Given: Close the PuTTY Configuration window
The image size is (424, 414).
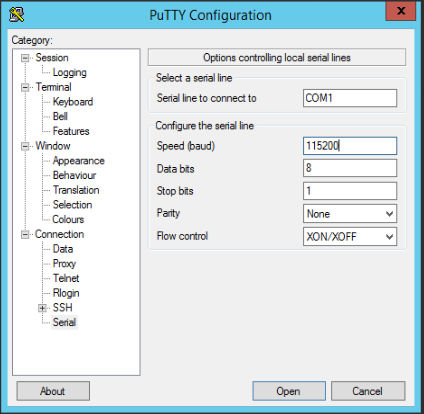Looking at the screenshot, I should tap(401, 11).
